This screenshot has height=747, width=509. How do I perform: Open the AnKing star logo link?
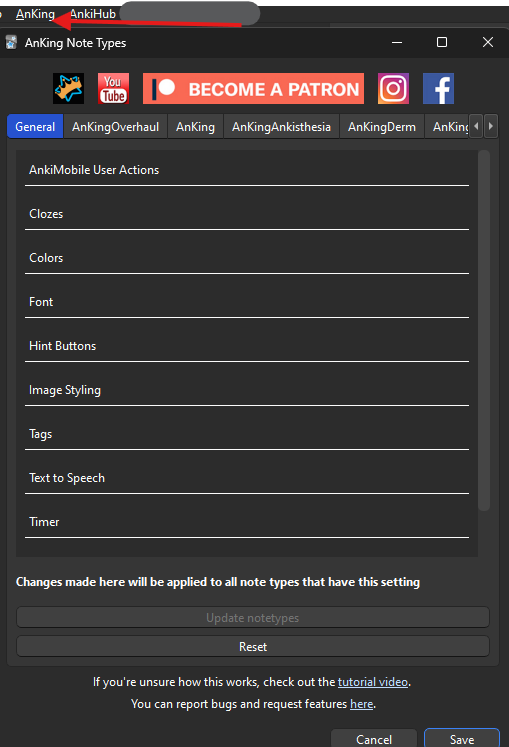(69, 89)
